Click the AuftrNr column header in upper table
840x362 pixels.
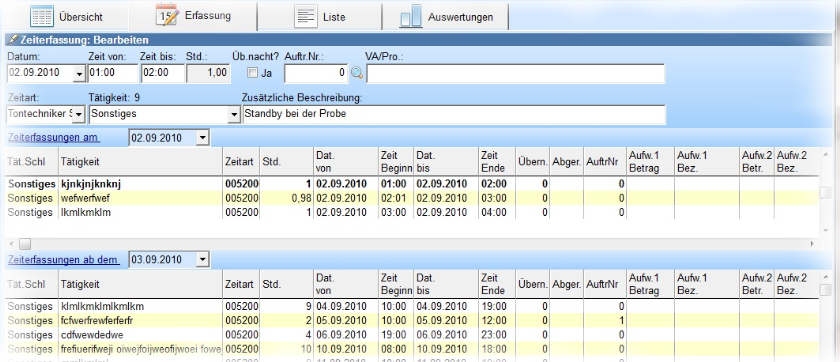coord(605,161)
